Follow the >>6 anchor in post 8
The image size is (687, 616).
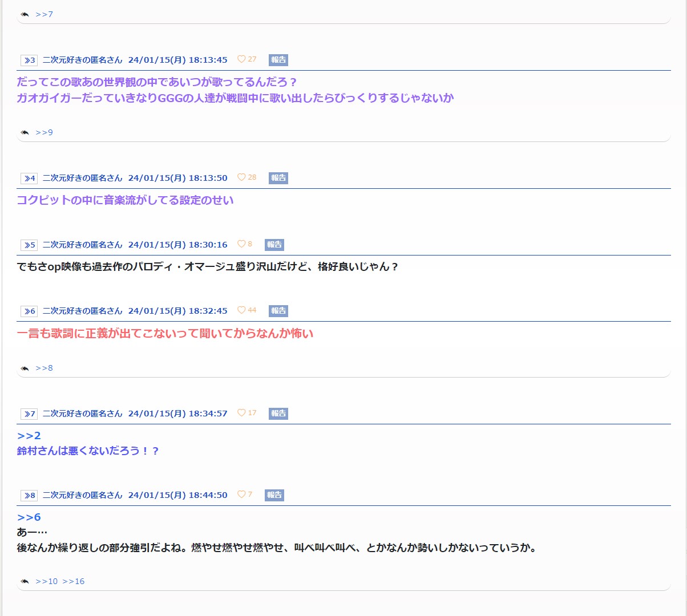click(29, 517)
